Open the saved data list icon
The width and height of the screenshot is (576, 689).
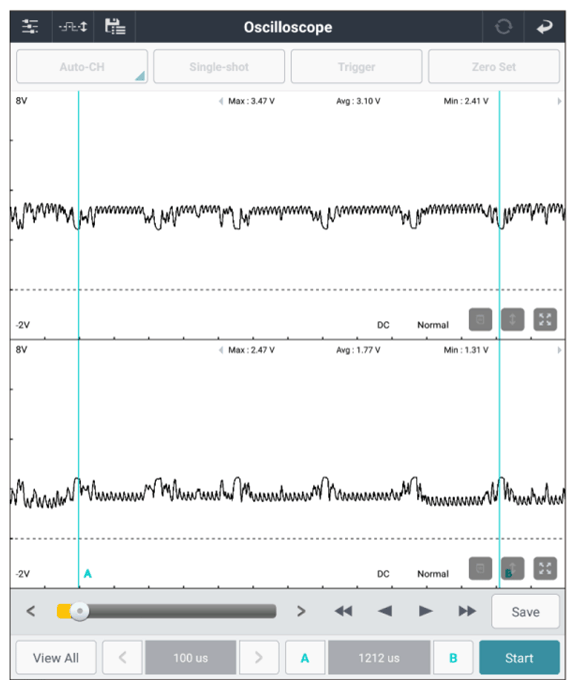click(115, 26)
